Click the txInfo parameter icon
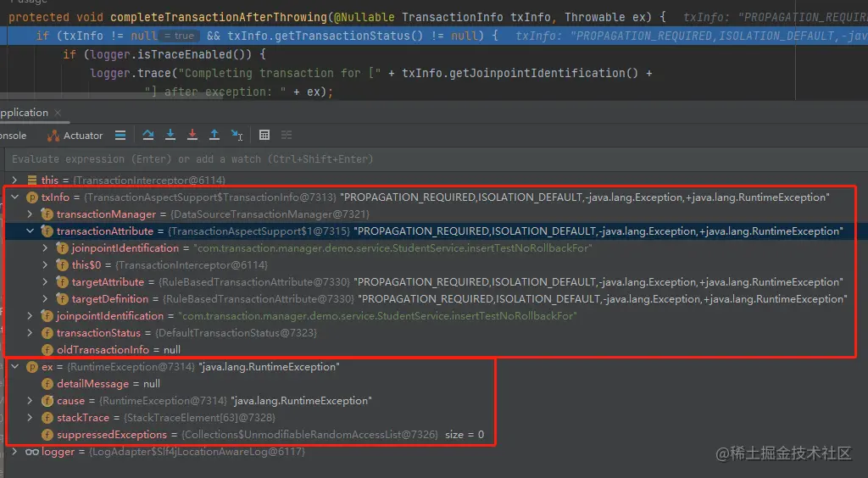The height and width of the screenshot is (478, 868). tap(32, 197)
